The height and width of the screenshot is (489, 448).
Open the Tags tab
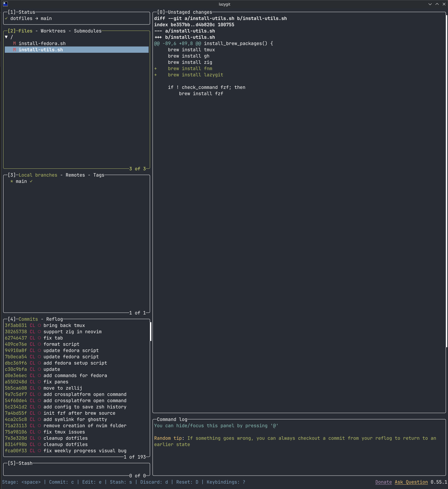pyautogui.click(x=99, y=175)
